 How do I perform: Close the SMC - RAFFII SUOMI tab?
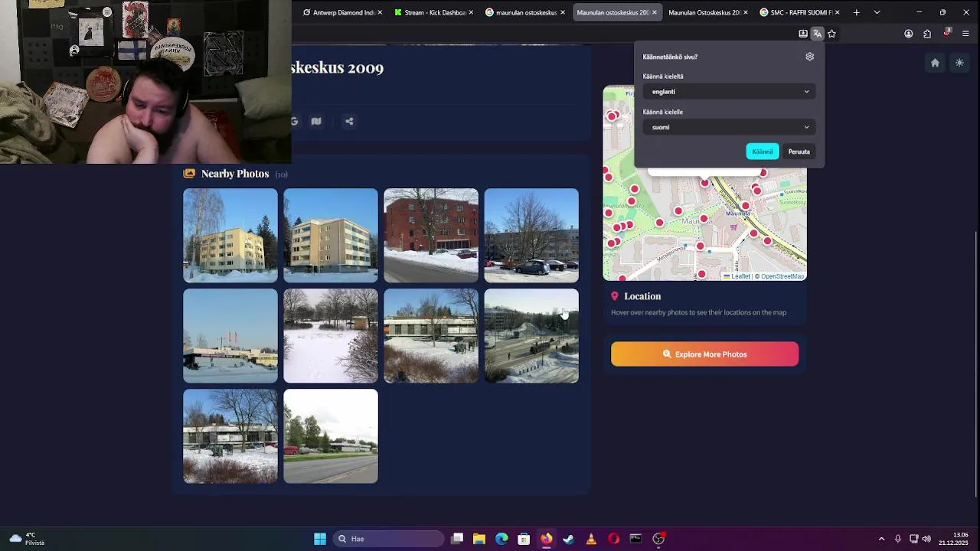(838, 12)
